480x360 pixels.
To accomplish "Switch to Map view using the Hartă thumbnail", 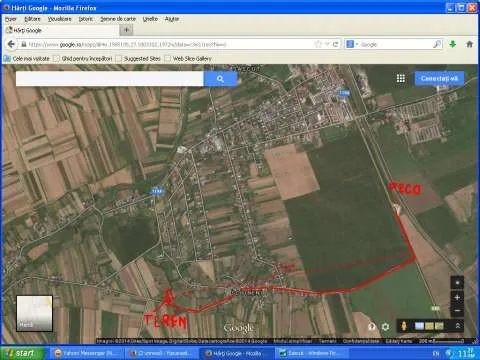I will 34,313.
